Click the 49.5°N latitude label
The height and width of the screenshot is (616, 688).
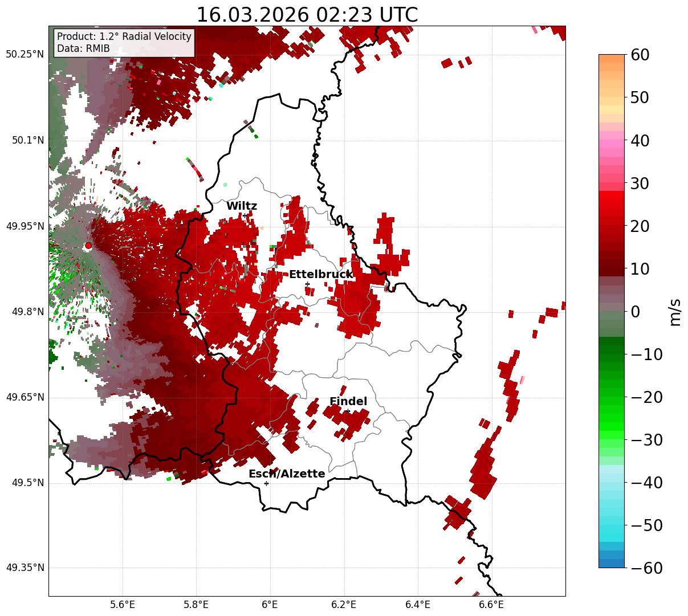[27, 483]
